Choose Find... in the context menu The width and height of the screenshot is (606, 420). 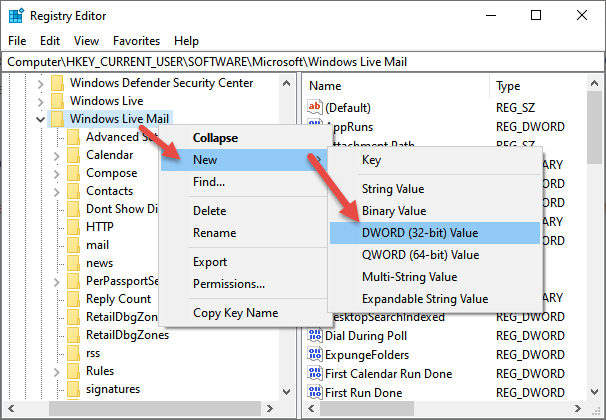coord(245,182)
